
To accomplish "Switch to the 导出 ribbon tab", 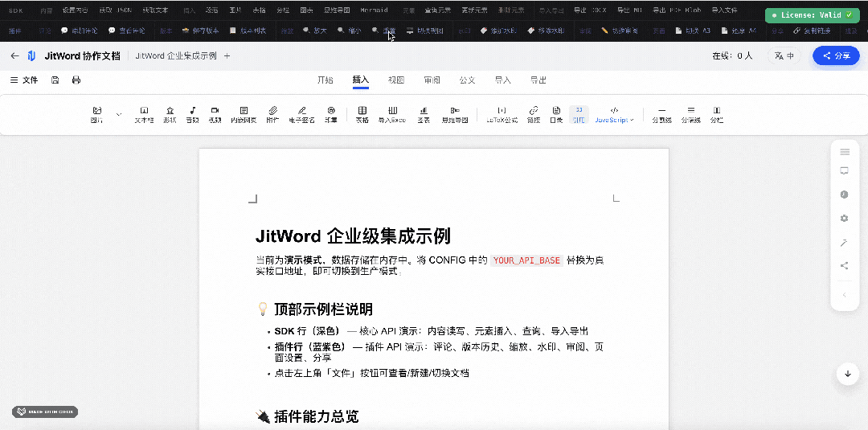I will pyautogui.click(x=538, y=80).
